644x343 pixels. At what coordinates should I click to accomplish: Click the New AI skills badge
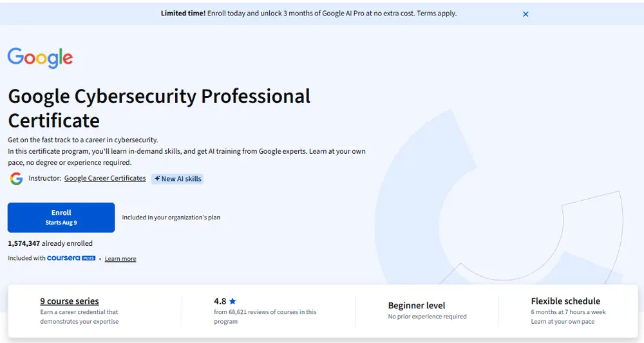coord(178,179)
